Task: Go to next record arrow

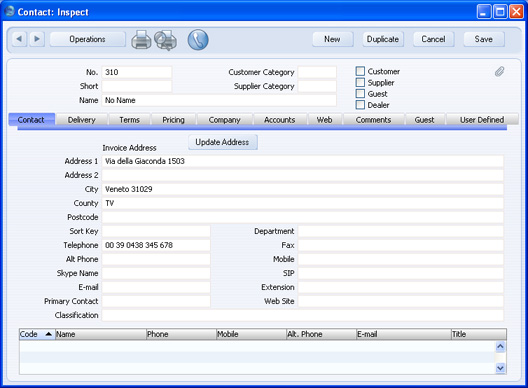Action: (x=37, y=39)
